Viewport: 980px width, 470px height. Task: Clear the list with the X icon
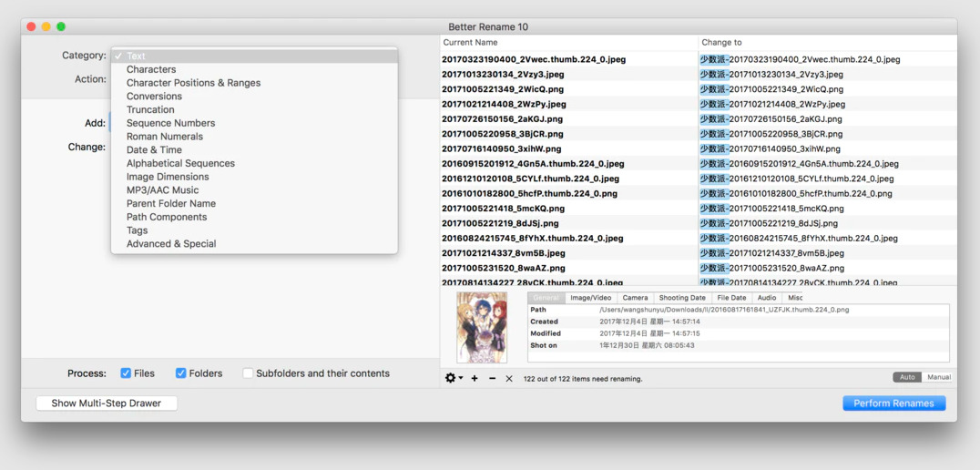coord(509,378)
